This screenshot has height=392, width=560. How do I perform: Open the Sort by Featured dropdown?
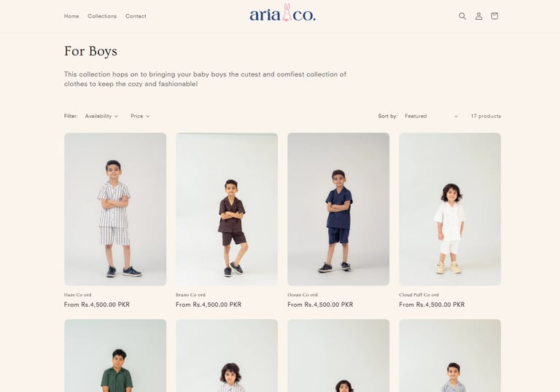pos(431,116)
